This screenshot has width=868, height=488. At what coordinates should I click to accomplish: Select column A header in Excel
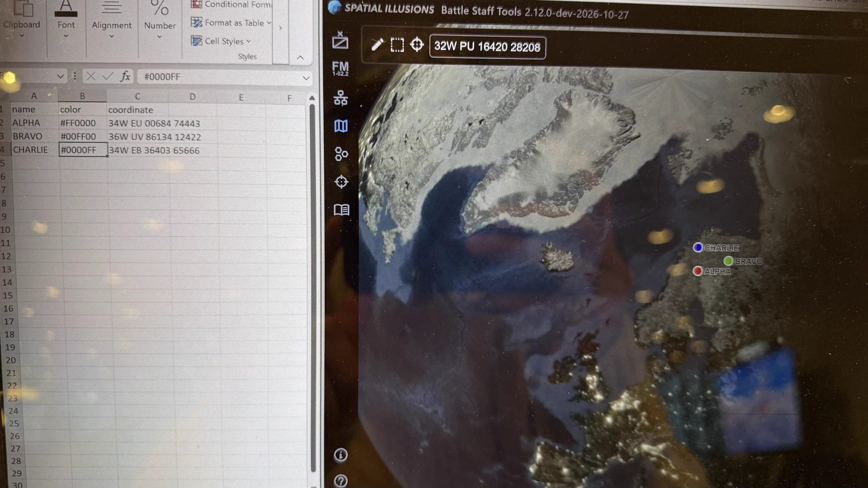pyautogui.click(x=34, y=96)
